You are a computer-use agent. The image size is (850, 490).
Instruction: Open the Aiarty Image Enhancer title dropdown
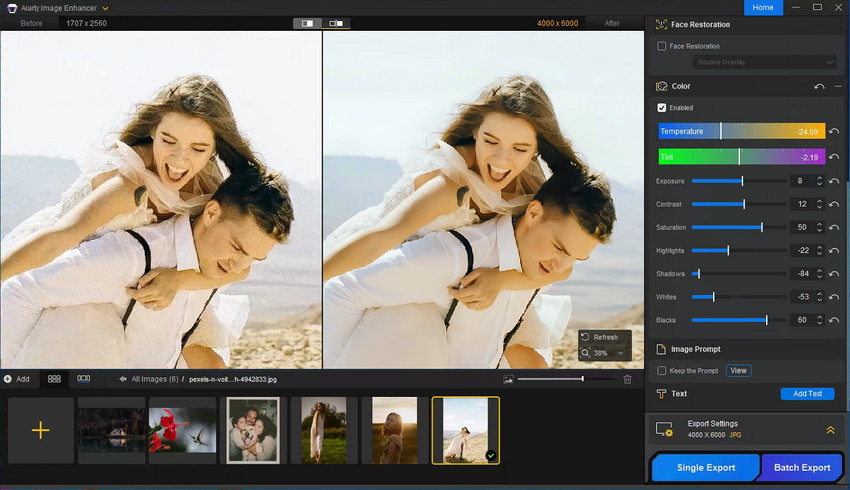point(105,8)
